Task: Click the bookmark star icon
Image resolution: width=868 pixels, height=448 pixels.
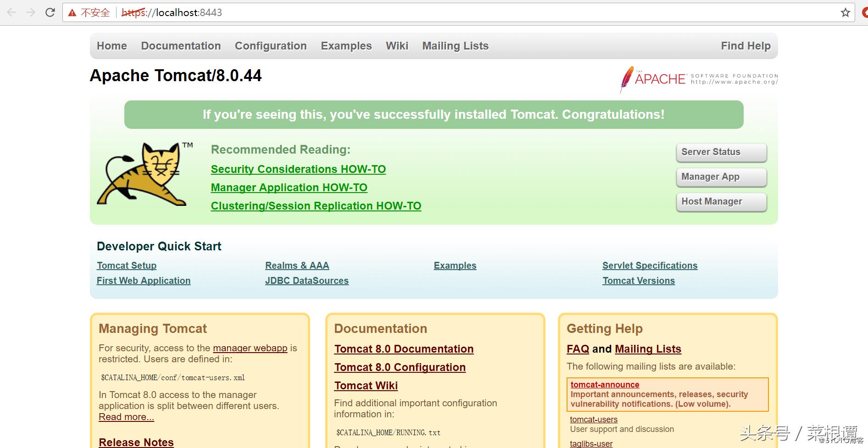Action: pos(845,12)
